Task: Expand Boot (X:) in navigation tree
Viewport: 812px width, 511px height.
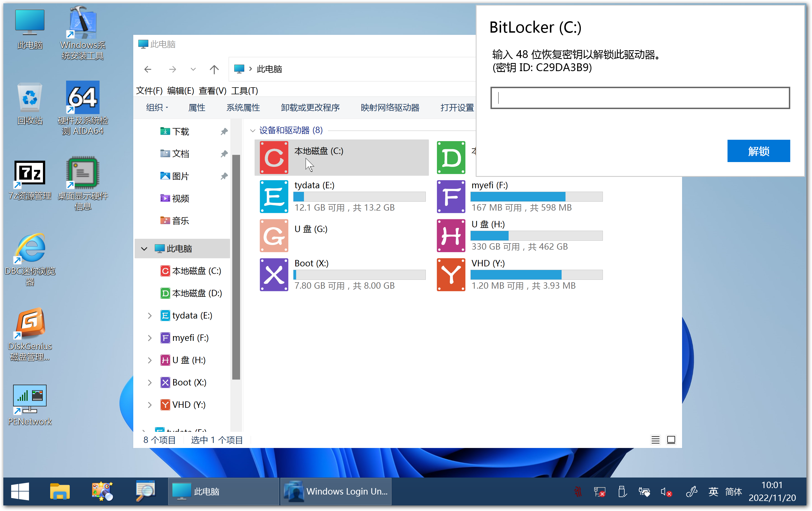Action: click(x=150, y=382)
